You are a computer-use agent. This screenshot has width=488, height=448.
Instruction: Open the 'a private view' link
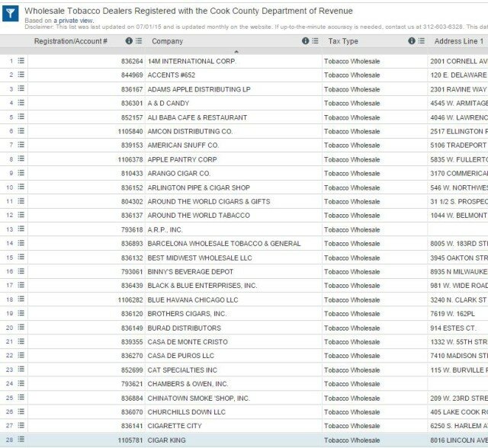tap(73, 21)
